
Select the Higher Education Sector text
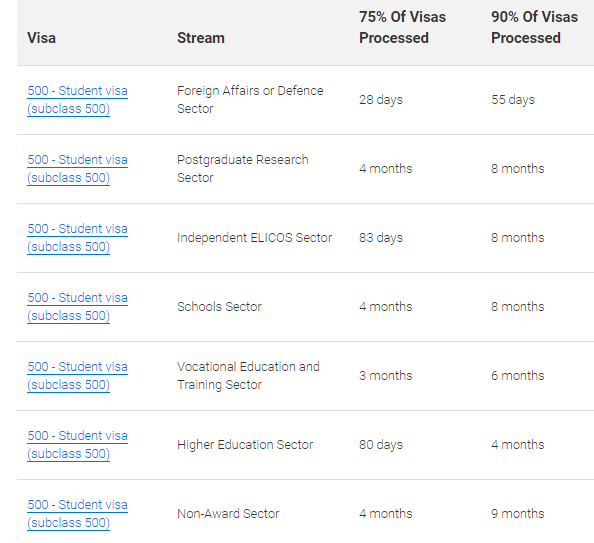click(x=245, y=444)
